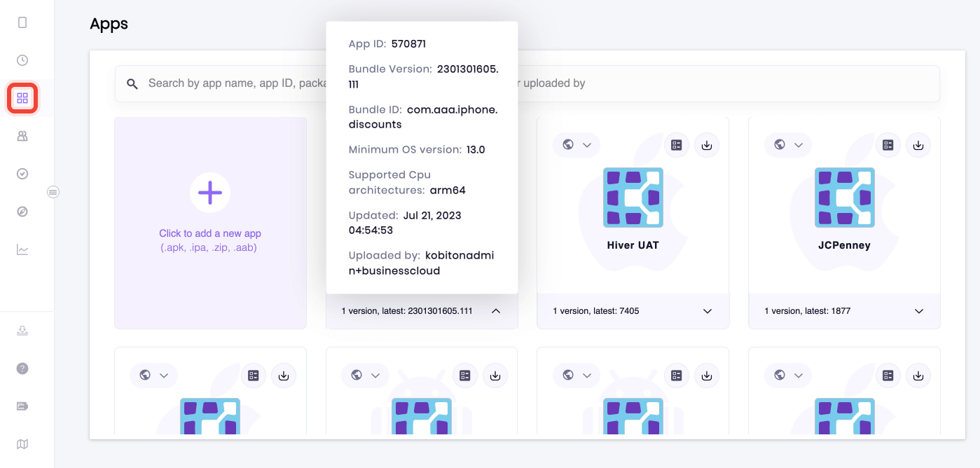This screenshot has width=980, height=468.
Task: Open the globe access dropdown on JCPenney
Action: [788, 145]
